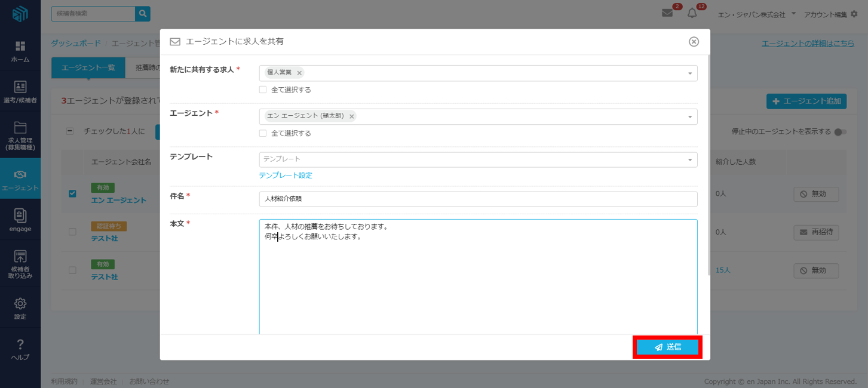Open 求人管理 folder icon in sidebar
This screenshot has width=868, height=388.
tap(20, 127)
